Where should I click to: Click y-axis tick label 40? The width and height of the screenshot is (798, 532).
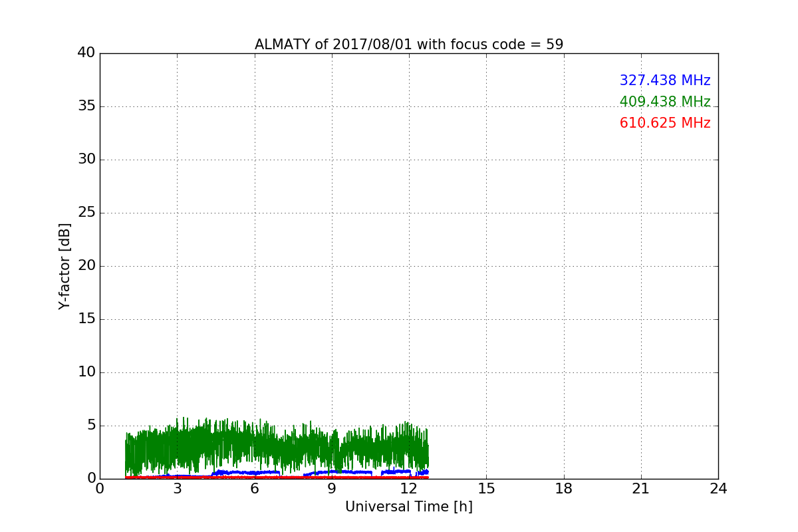(86, 53)
